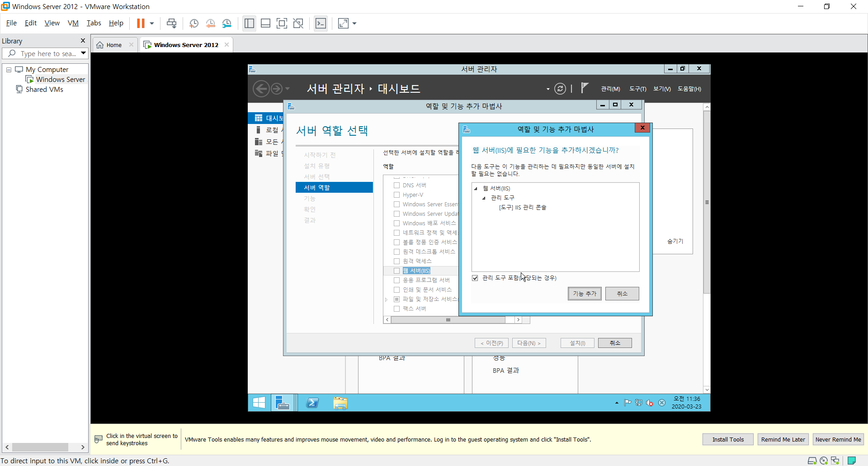This screenshot has width=868, height=466.
Task: Open File Explorer from the taskbar
Action: pyautogui.click(x=340, y=403)
